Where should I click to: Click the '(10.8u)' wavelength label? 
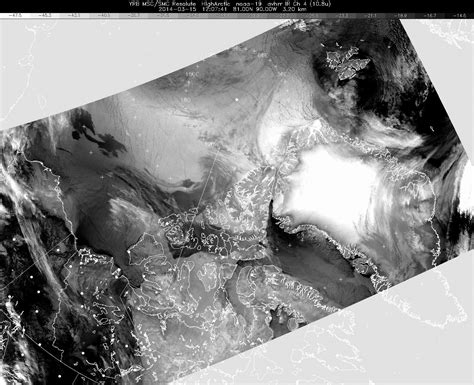(x=320, y=4)
